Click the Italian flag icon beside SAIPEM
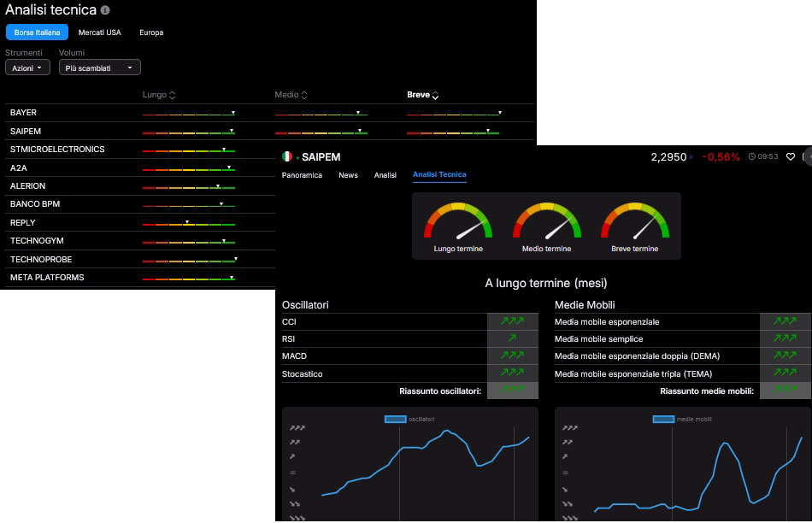 click(287, 156)
